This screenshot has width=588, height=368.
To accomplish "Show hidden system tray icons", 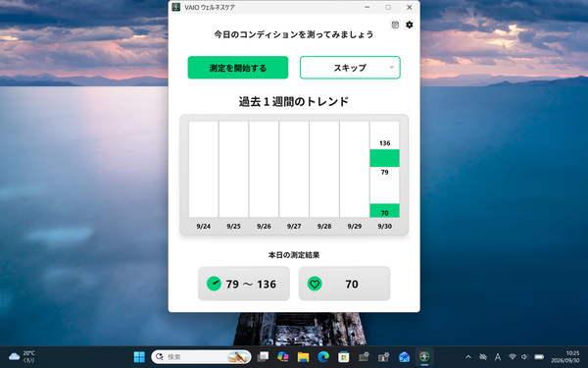I will (468, 357).
